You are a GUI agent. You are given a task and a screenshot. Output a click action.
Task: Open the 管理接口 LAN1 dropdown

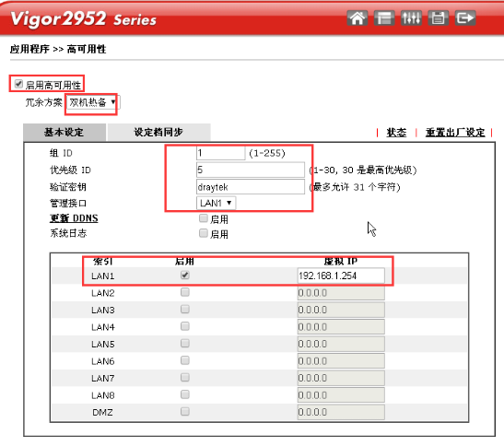[216, 203]
